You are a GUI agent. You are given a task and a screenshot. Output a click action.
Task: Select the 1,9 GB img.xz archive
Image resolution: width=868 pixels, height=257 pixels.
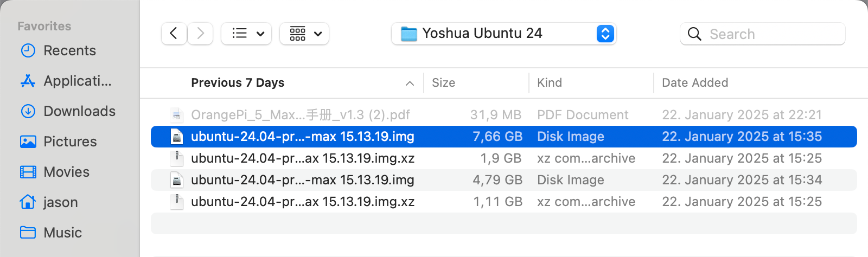302,158
